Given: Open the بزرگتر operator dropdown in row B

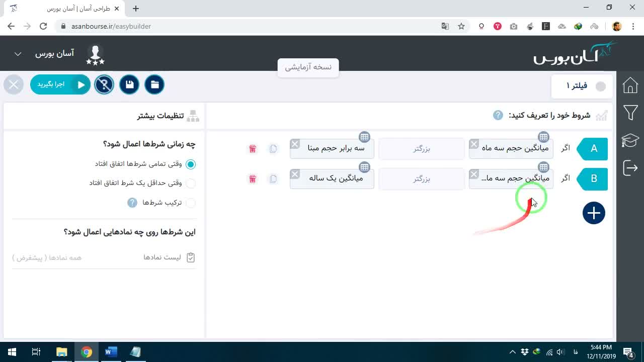Looking at the screenshot, I should 422,179.
